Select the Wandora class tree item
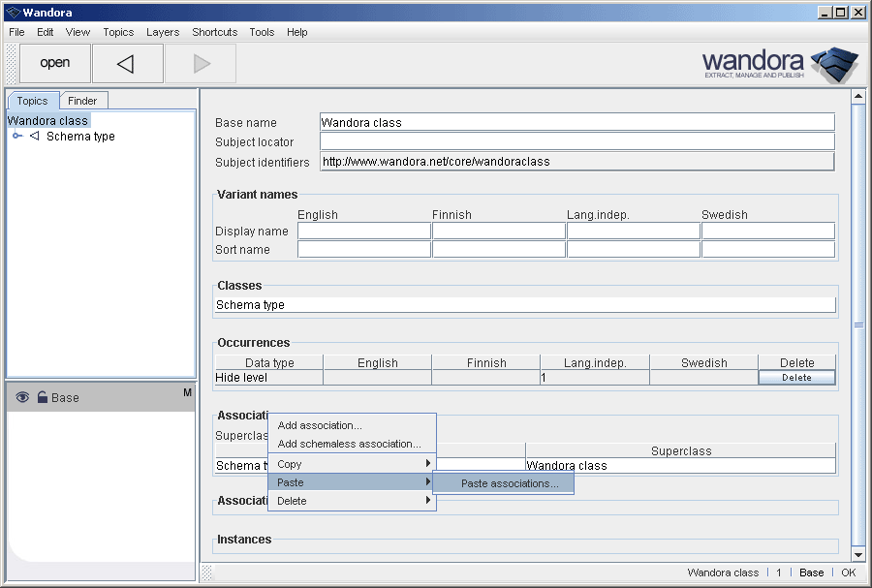Viewport: 872px width, 588px height. point(48,121)
